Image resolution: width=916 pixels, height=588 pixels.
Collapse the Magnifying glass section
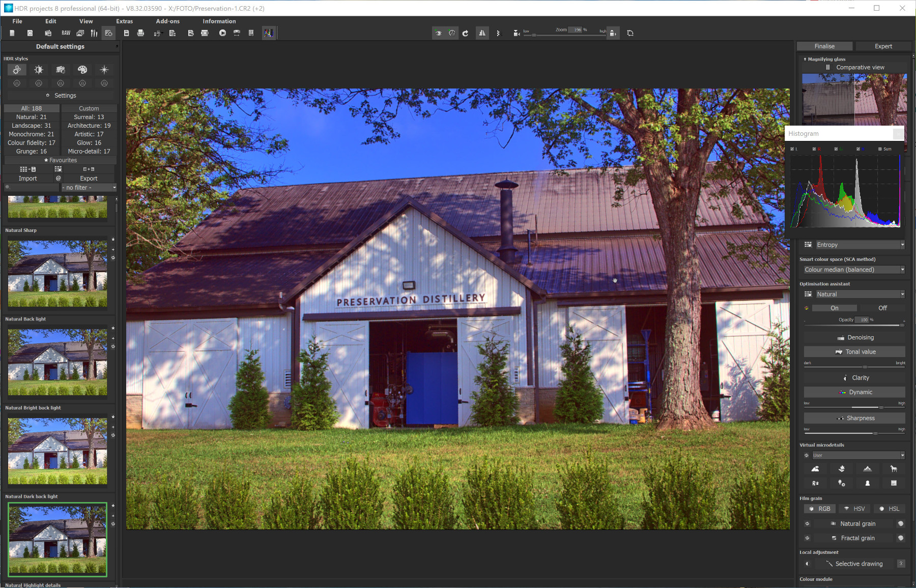[824, 59]
